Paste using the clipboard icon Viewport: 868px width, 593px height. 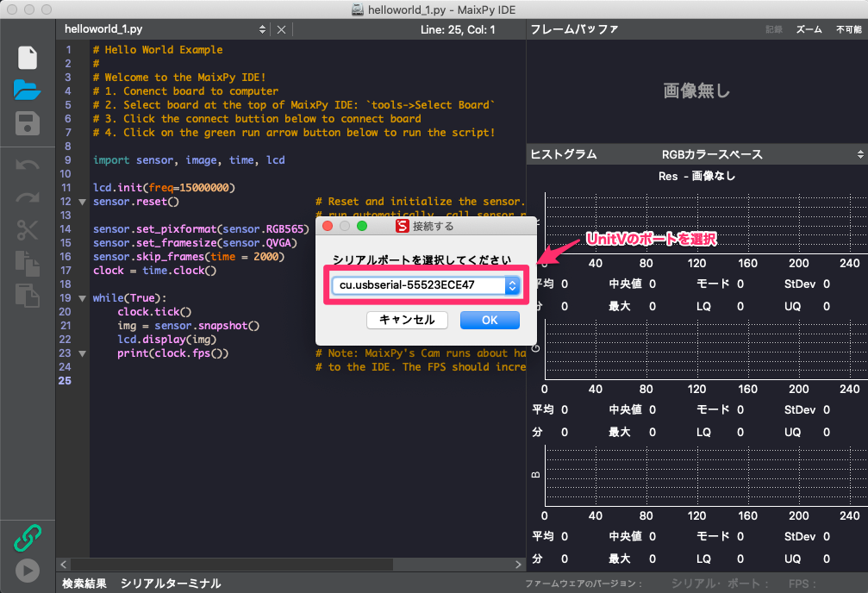(28, 294)
